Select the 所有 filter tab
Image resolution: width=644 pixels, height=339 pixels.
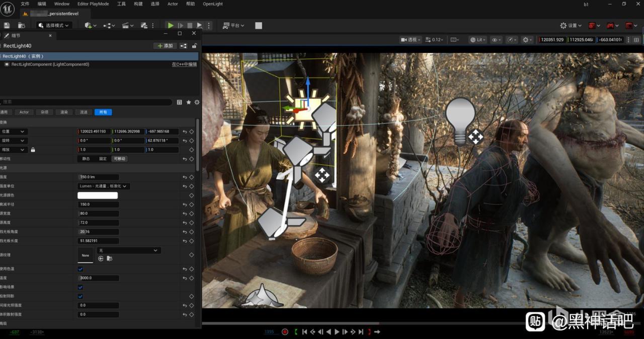pos(103,112)
